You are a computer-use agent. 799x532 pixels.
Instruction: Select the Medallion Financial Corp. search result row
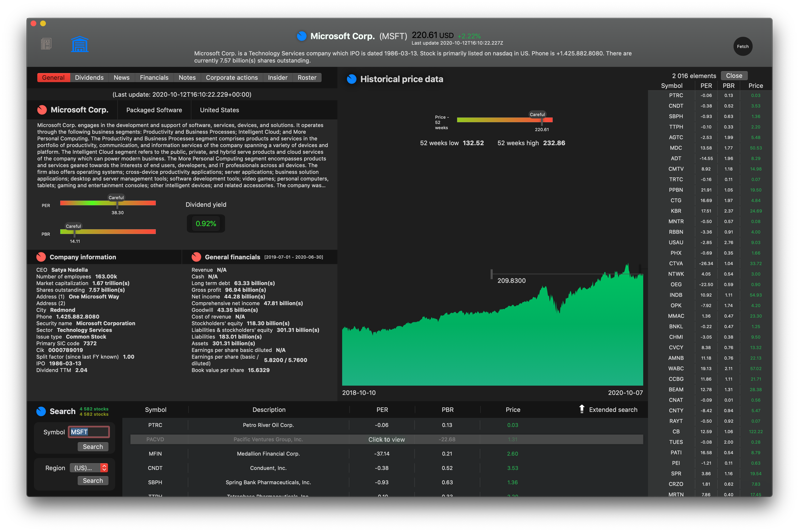pyautogui.click(x=268, y=454)
